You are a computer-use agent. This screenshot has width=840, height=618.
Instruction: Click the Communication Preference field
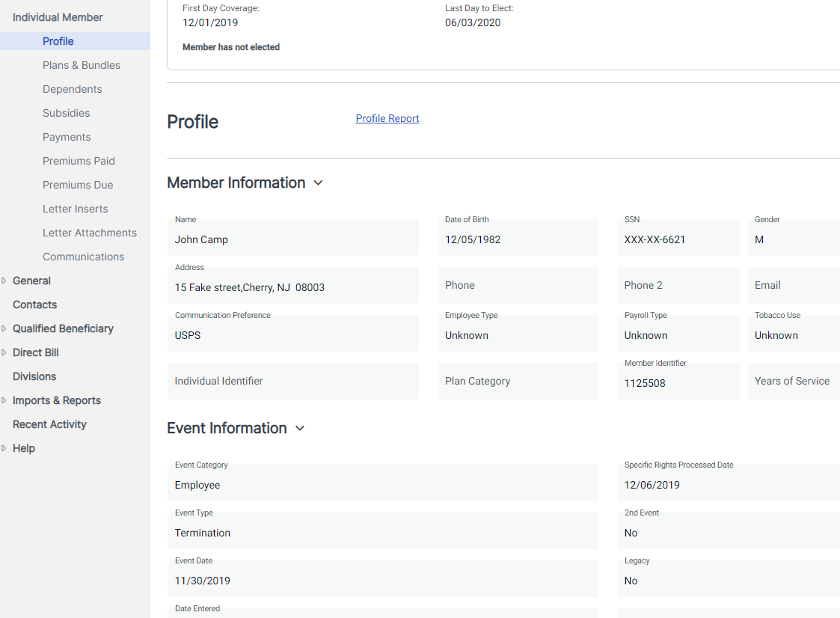[293, 334]
